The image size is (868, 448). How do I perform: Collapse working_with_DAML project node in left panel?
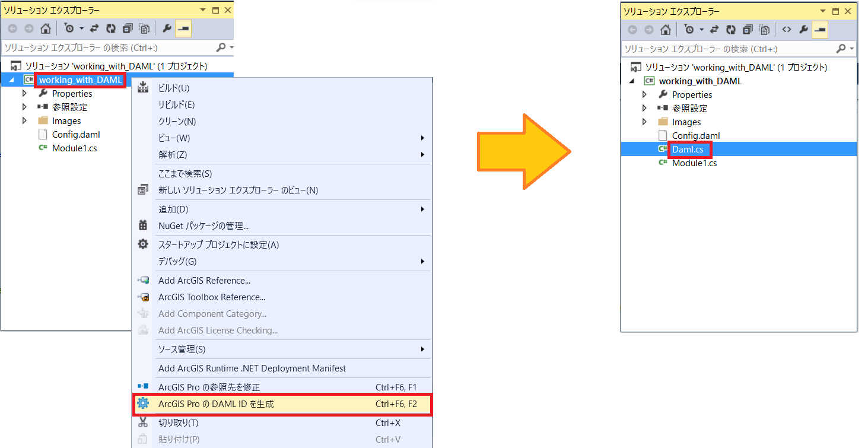point(12,80)
